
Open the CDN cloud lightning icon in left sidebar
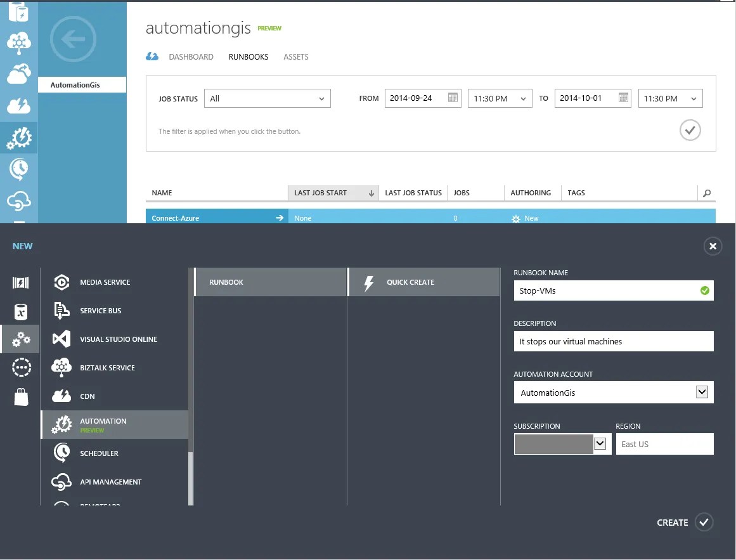[x=19, y=106]
